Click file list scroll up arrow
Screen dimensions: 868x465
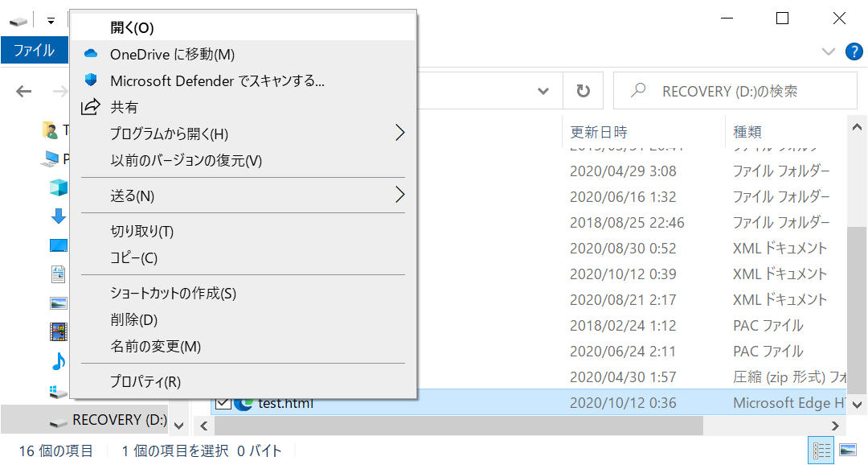(x=857, y=127)
